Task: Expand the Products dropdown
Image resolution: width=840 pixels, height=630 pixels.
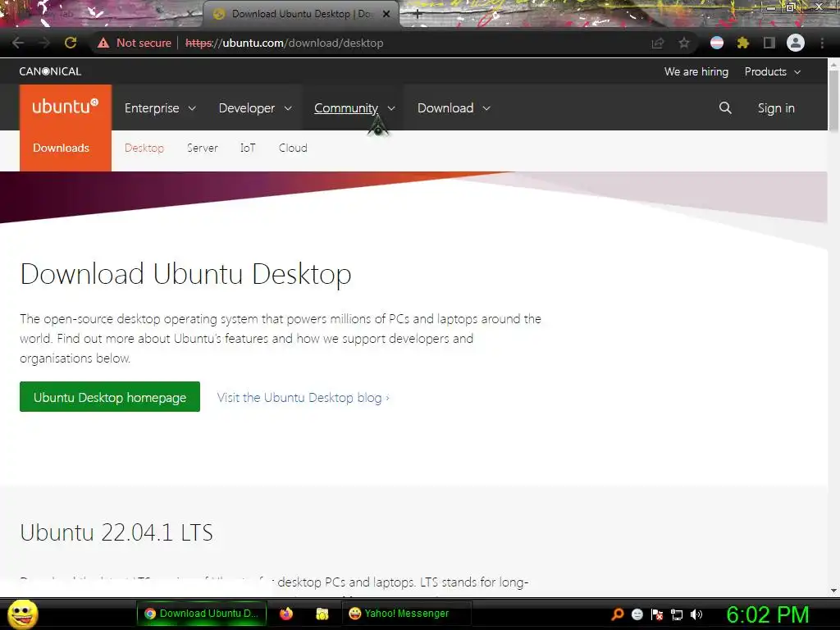Action: (773, 72)
